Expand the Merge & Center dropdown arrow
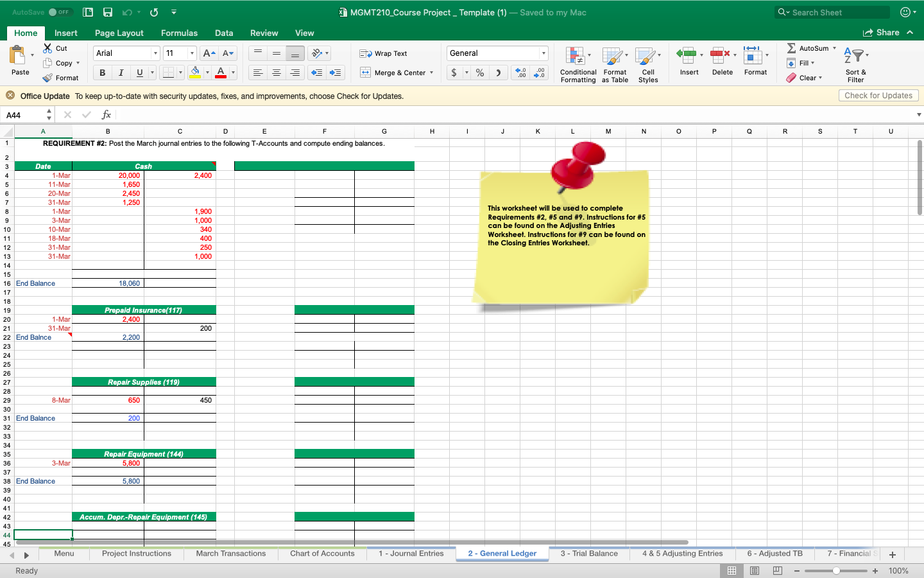 coord(432,73)
